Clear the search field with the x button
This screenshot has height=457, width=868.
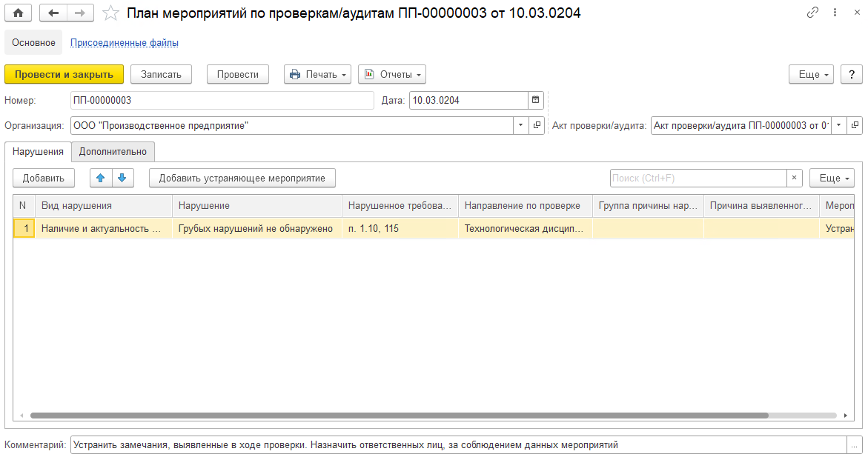[x=795, y=178]
